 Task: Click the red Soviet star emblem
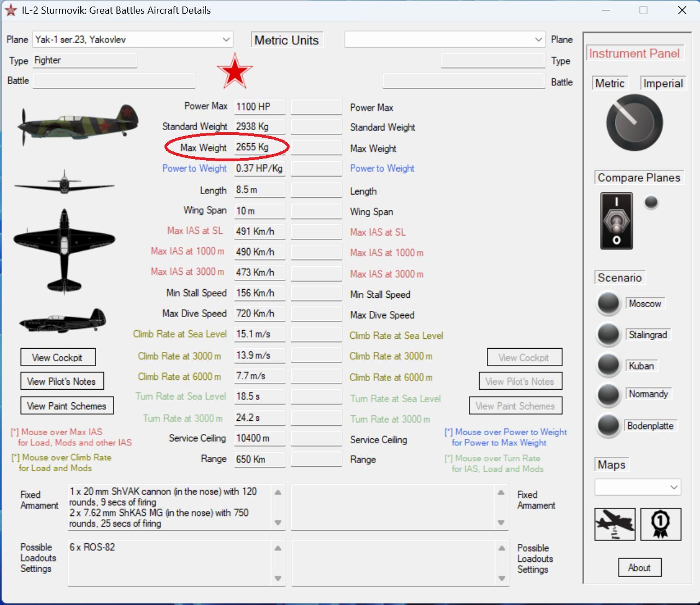[x=235, y=72]
